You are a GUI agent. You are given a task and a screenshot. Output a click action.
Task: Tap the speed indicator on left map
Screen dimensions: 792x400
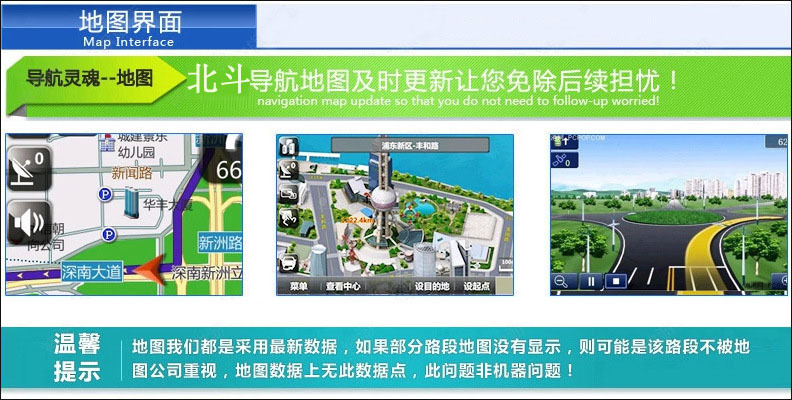pos(227,169)
